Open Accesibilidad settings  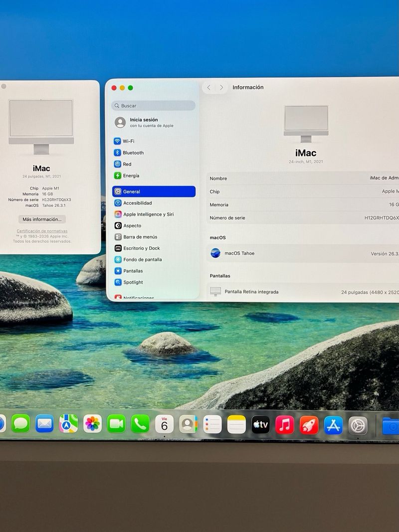point(154,203)
